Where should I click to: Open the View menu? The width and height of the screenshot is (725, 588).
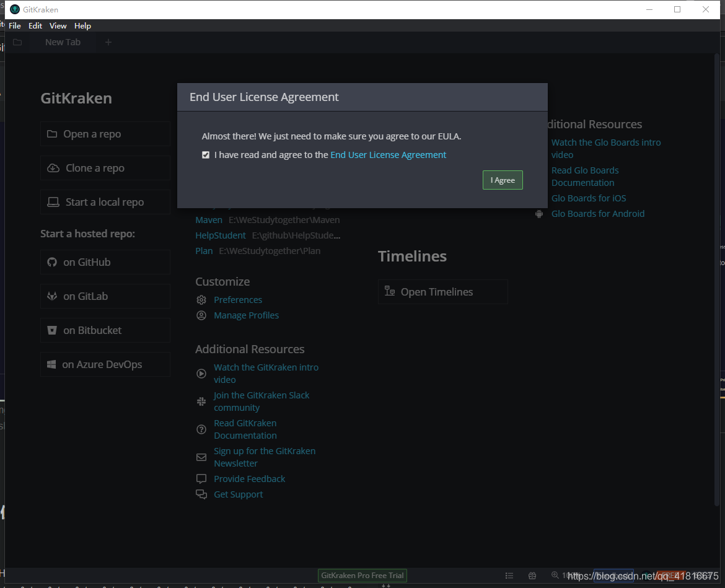point(58,26)
